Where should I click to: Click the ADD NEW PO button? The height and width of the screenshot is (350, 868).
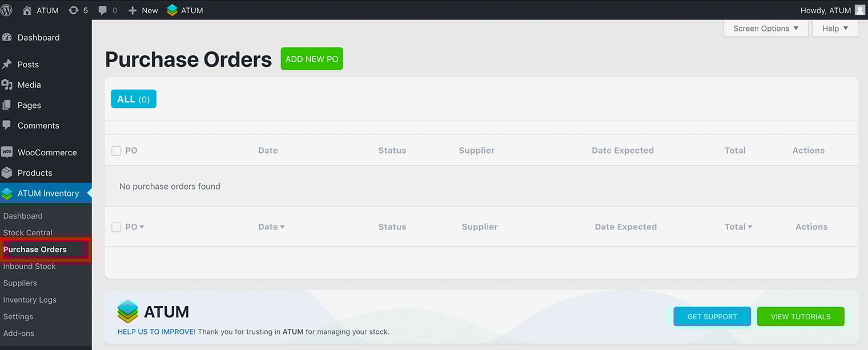[312, 59]
